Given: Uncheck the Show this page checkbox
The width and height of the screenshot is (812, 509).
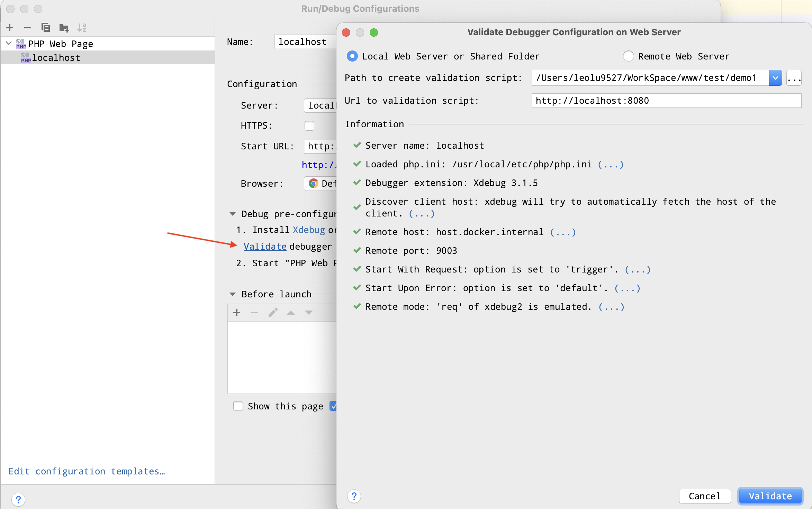Looking at the screenshot, I should click(238, 406).
